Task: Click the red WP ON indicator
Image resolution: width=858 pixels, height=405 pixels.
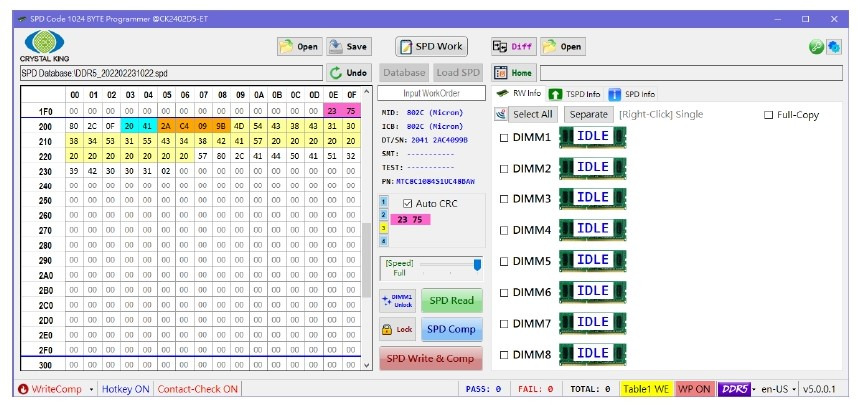Action: [694, 389]
